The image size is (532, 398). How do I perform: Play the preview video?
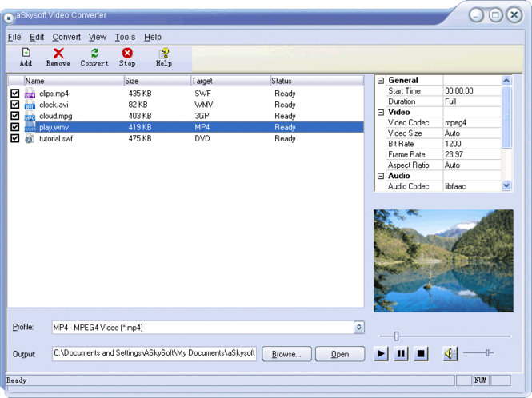(x=381, y=354)
